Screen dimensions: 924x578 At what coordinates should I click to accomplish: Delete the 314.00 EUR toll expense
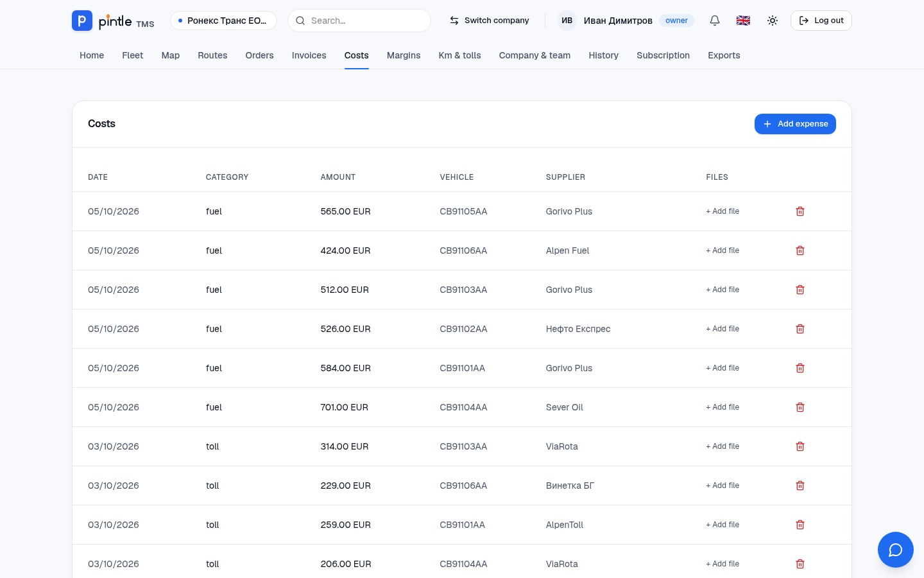click(x=800, y=446)
